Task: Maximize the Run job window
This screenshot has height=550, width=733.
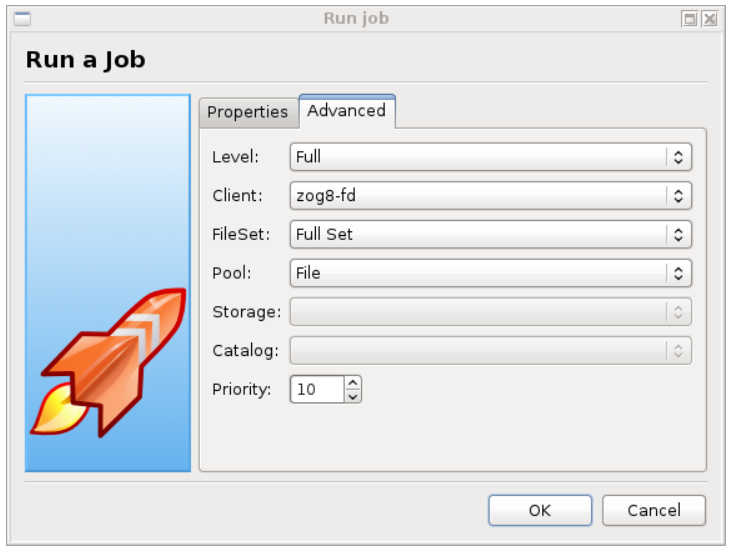Action: click(x=690, y=19)
